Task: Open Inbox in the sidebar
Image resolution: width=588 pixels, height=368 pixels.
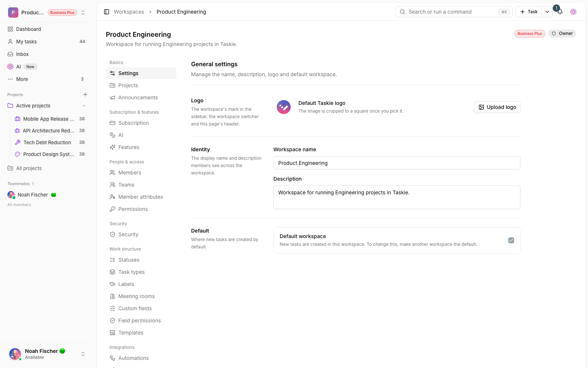Action: (47, 54)
